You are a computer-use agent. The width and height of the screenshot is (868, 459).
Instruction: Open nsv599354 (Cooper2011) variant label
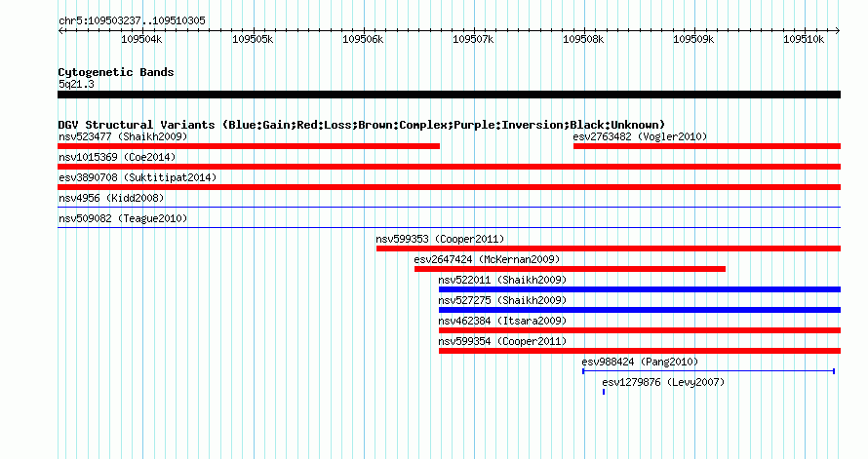[502, 341]
